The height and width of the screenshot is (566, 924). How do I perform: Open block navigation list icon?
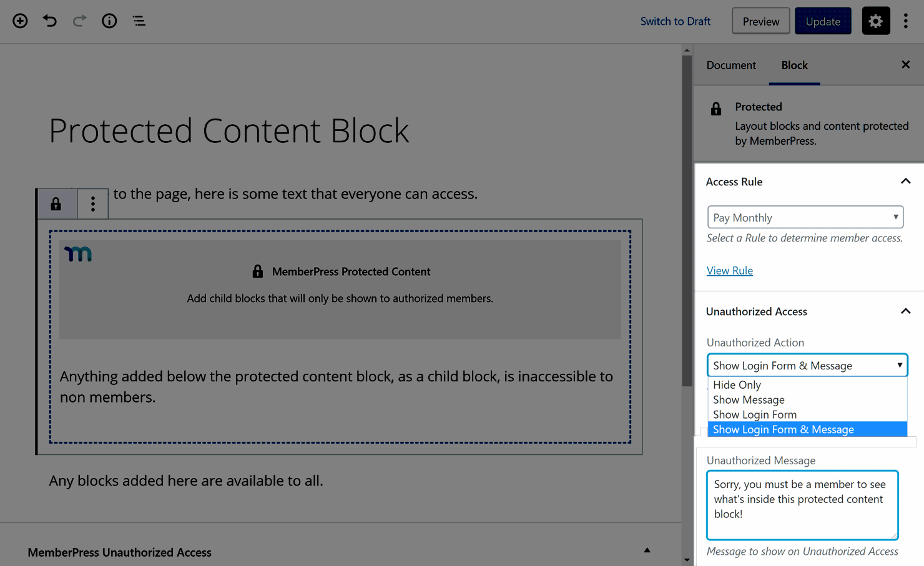pyautogui.click(x=139, y=21)
